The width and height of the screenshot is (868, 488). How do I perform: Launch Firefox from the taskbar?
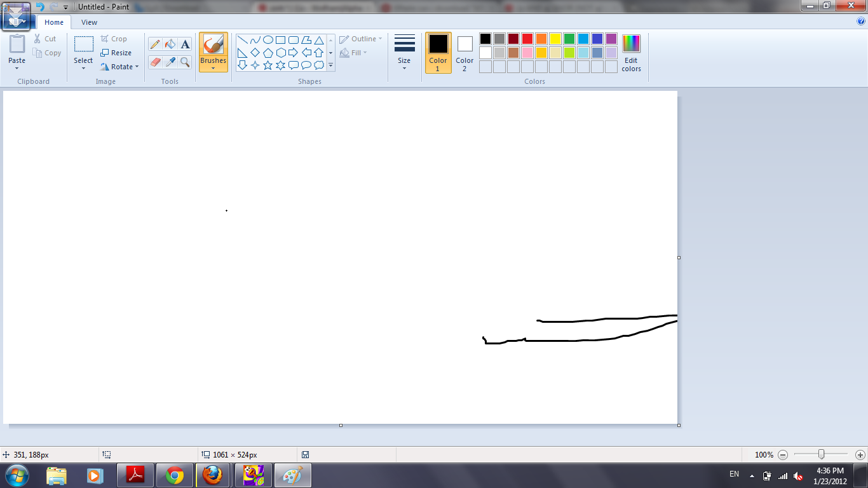(x=213, y=475)
